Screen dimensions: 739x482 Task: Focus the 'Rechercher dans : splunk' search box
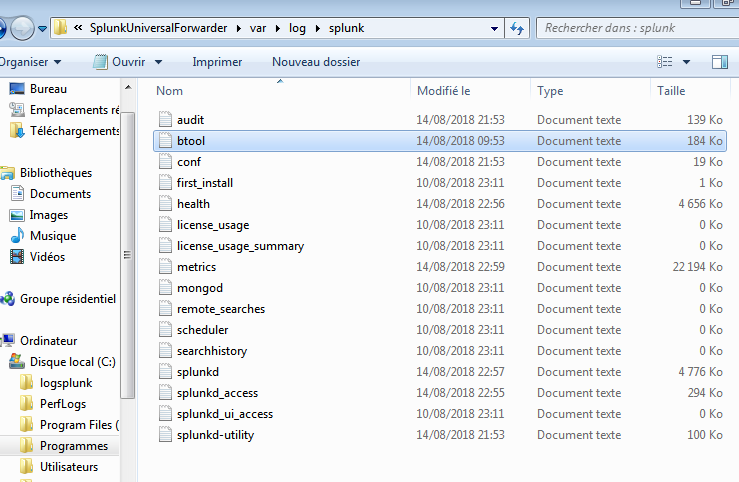(x=637, y=28)
